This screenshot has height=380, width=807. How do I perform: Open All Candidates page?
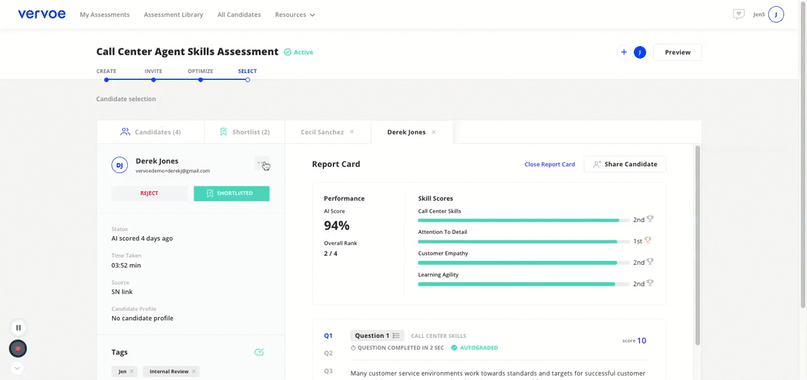(239, 15)
